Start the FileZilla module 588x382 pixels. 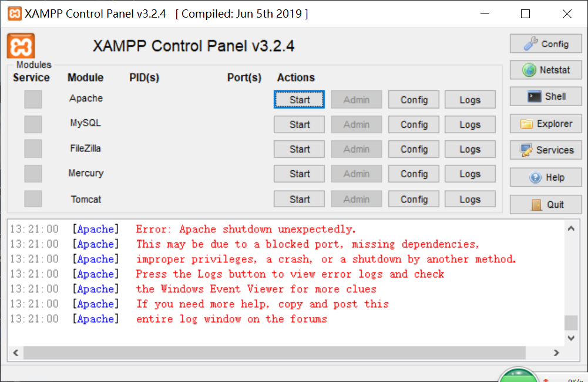coord(299,149)
